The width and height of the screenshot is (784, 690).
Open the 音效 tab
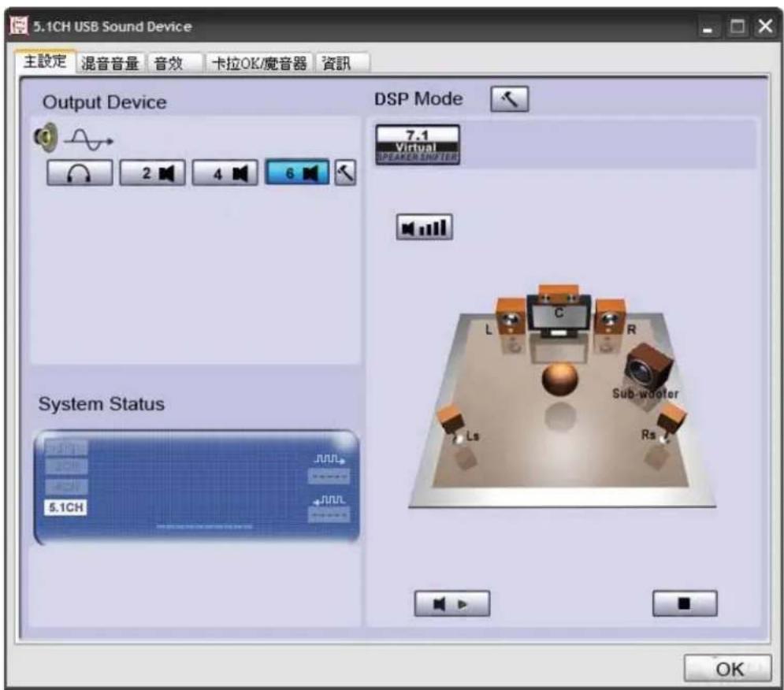[x=174, y=64]
